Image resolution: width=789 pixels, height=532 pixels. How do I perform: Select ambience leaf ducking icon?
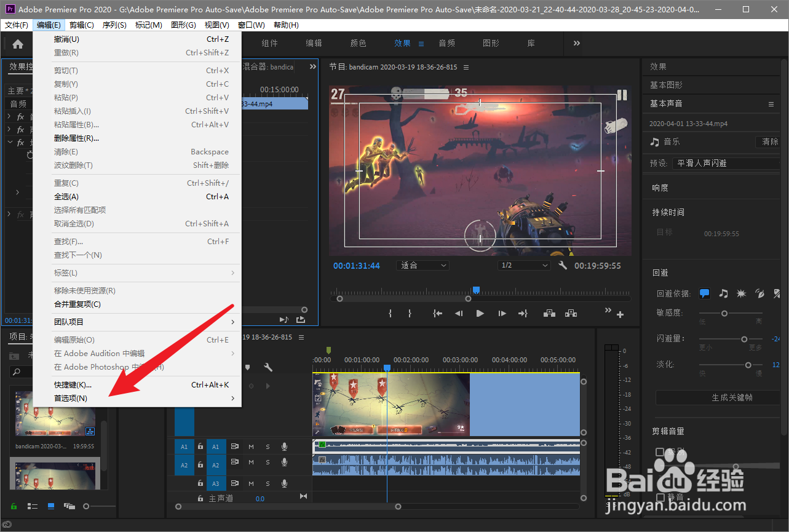point(760,293)
